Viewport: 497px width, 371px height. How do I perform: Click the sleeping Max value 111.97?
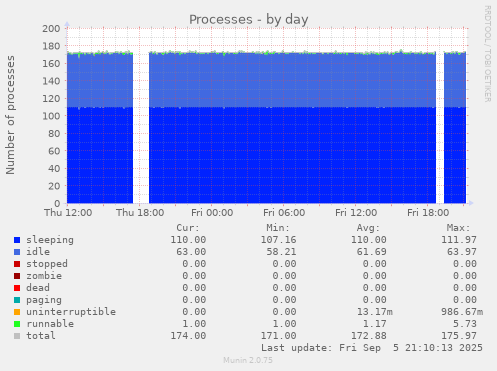pyautogui.click(x=459, y=240)
